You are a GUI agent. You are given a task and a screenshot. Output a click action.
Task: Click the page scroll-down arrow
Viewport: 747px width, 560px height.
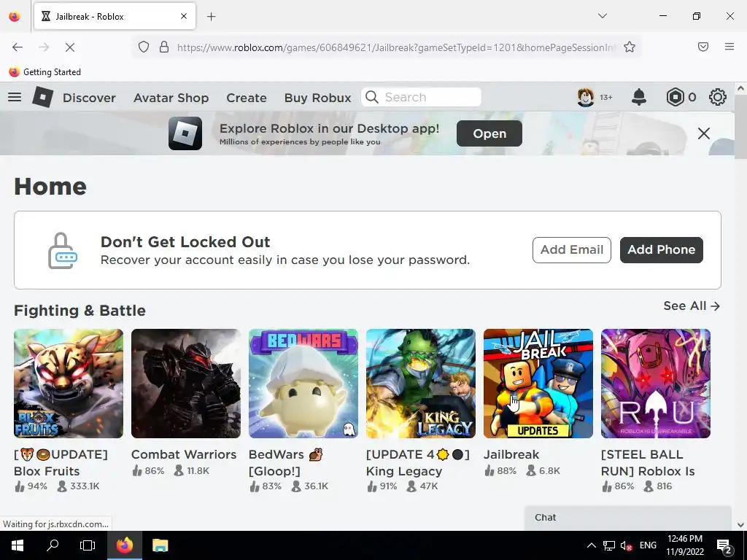coord(740,525)
